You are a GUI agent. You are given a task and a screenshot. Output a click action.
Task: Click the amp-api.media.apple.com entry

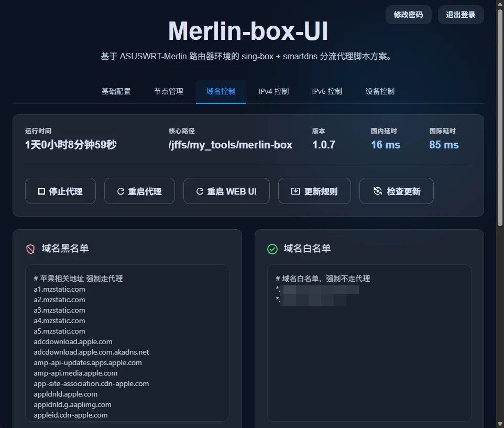tap(75, 373)
